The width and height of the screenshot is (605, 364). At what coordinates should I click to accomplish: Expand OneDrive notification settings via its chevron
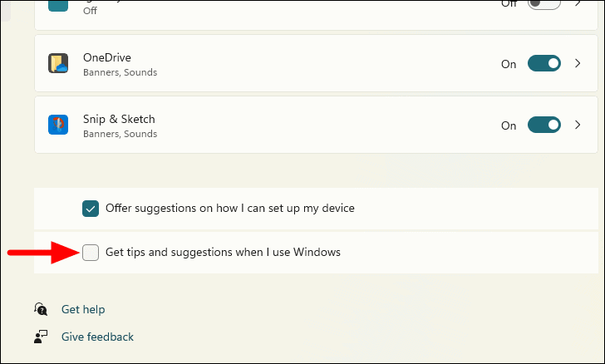pos(578,64)
